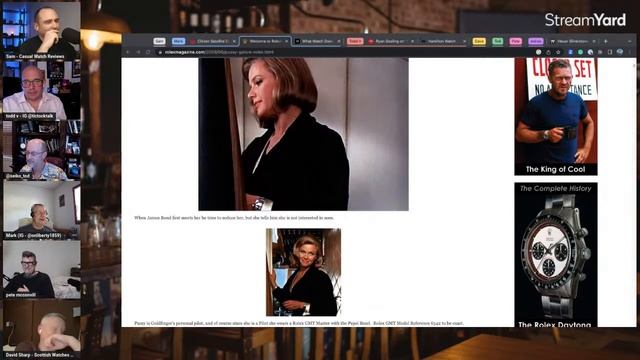Screen dimensions: 640x360
Task: Expand the purple tab group
Action: [x=536, y=41]
